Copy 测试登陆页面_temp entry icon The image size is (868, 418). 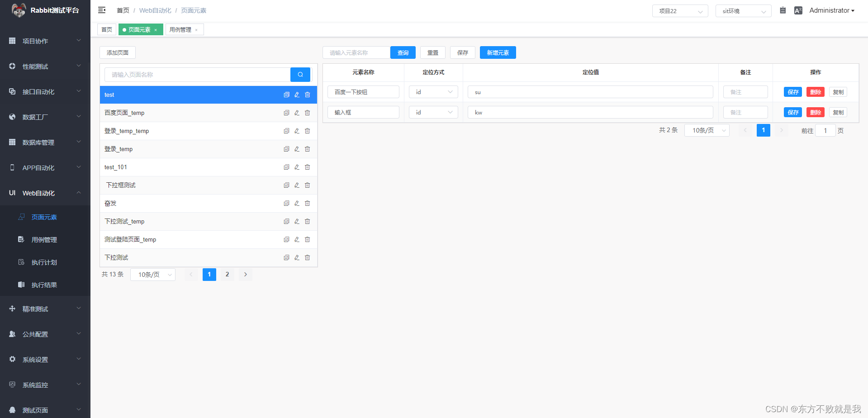[x=286, y=239]
